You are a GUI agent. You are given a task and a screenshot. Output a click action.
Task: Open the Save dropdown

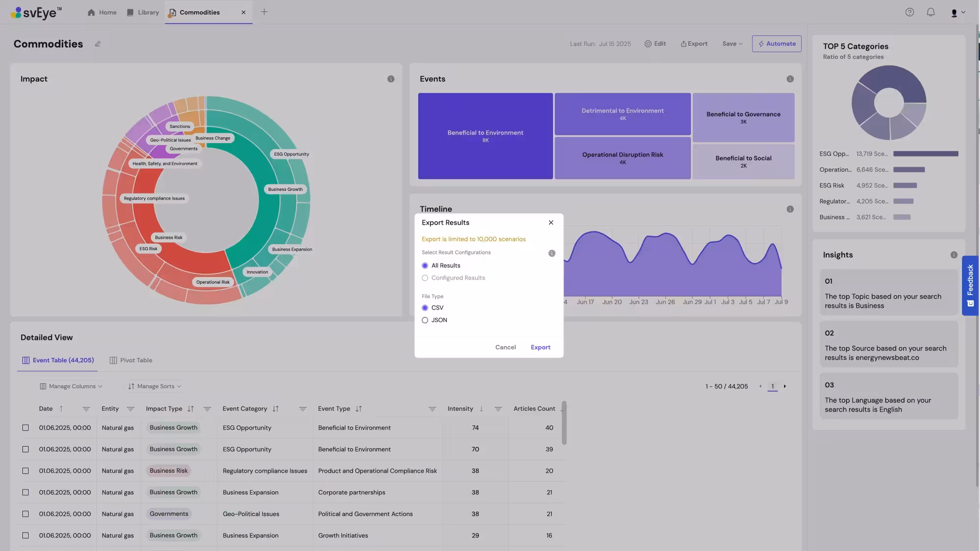point(732,44)
